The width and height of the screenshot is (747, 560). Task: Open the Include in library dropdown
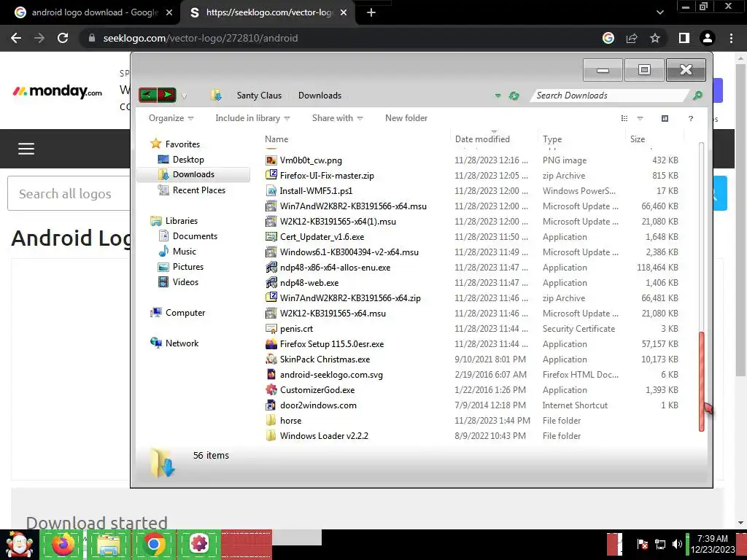252,118
